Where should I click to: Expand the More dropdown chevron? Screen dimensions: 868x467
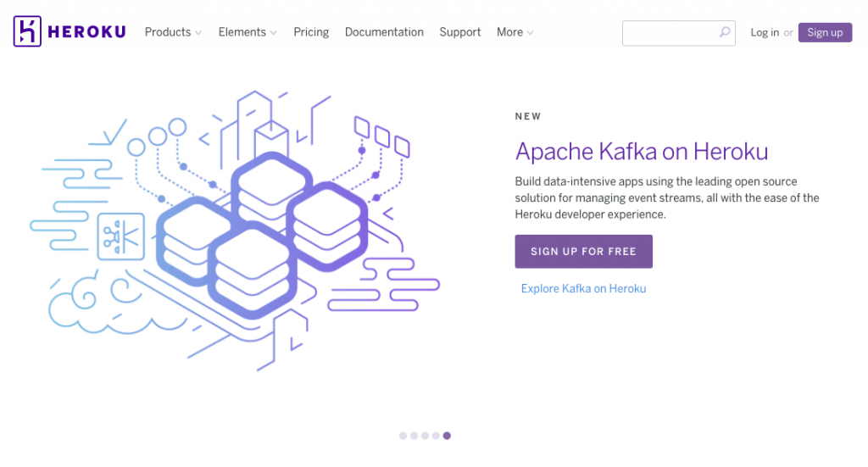pyautogui.click(x=531, y=33)
